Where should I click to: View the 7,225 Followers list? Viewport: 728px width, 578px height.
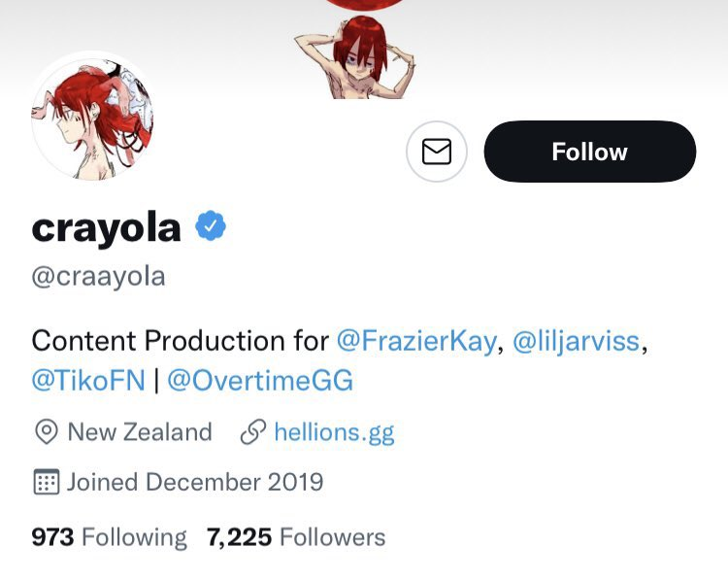pyautogui.click(x=296, y=537)
